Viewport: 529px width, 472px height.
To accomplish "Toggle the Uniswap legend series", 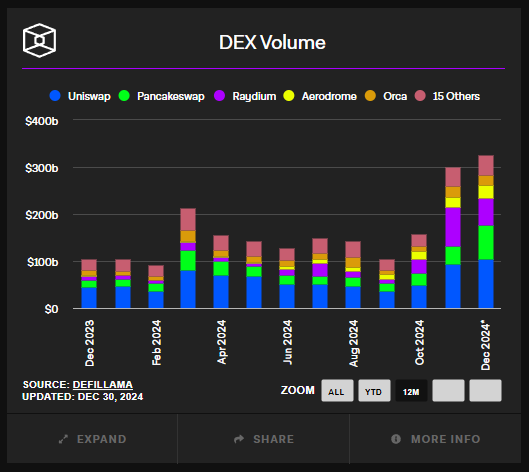I will (x=80, y=96).
